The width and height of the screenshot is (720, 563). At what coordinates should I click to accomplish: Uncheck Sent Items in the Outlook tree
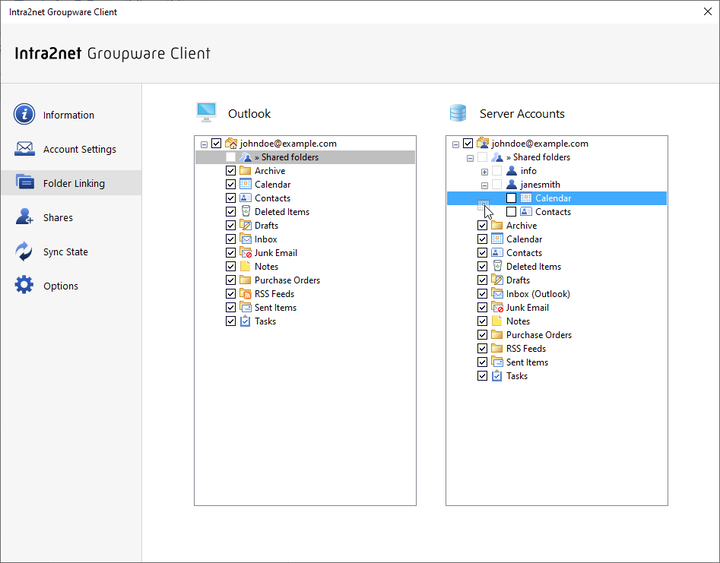(x=231, y=307)
